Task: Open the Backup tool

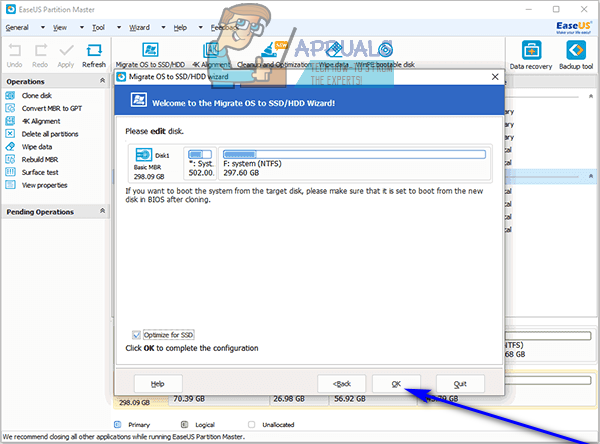Action: point(576,55)
